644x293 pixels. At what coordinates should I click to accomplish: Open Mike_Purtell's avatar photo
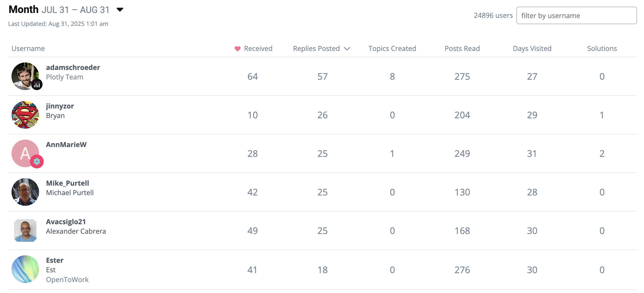(25, 192)
